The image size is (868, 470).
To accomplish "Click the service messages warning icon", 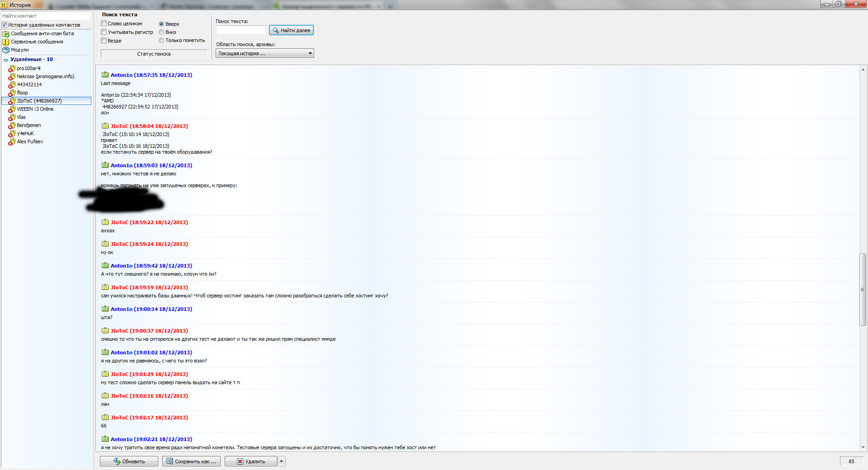I will (x=6, y=42).
